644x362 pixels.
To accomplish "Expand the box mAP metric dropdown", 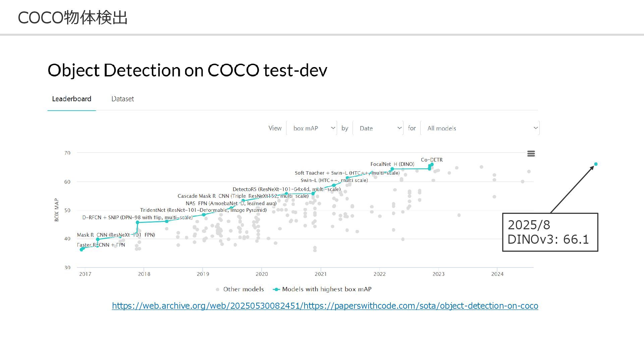I will (x=311, y=128).
